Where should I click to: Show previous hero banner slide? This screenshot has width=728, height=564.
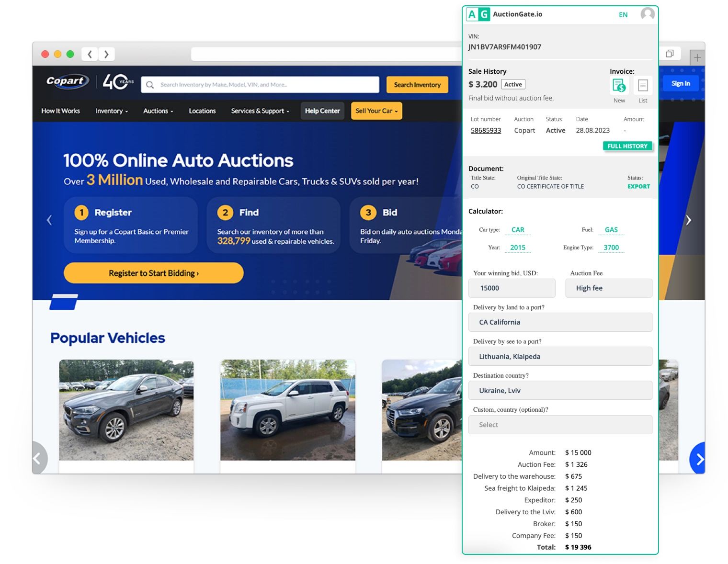pos(49,220)
